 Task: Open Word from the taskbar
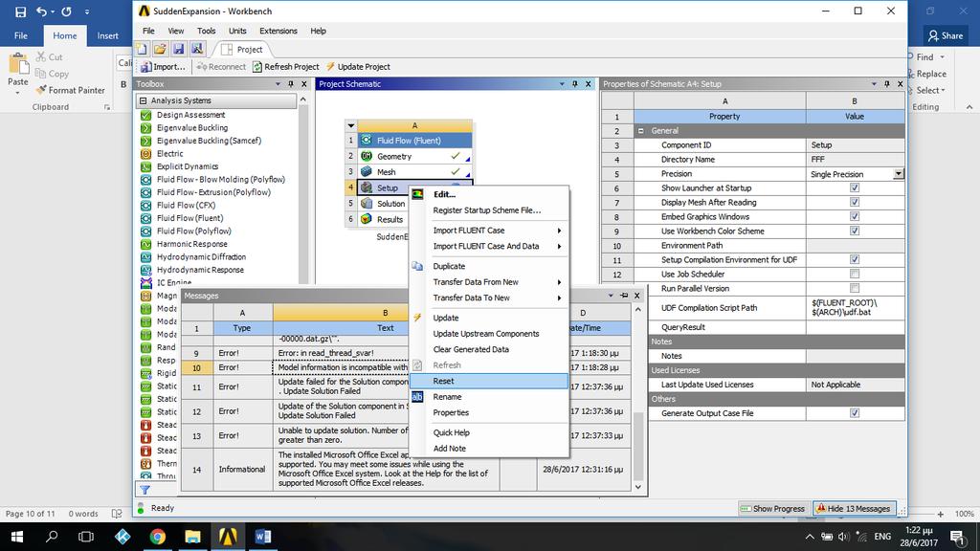263,536
